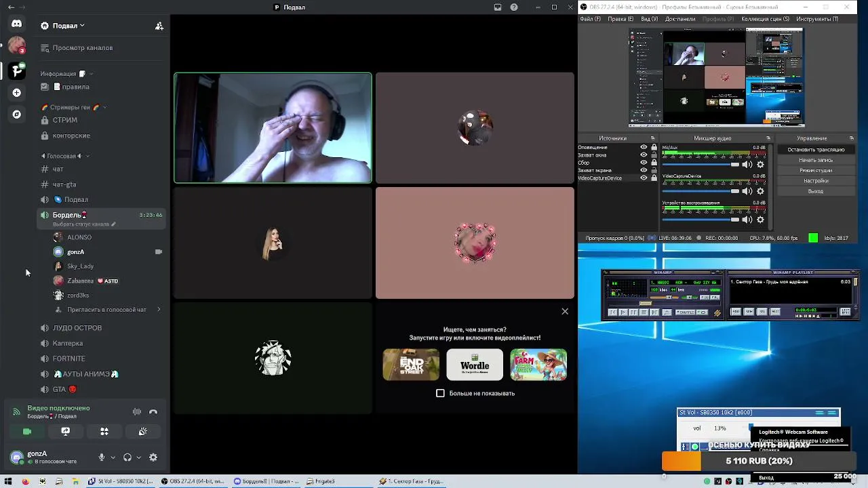The height and width of the screenshot is (488, 868).
Task: Open the Discord soundboard icon
Action: pyautogui.click(x=143, y=431)
